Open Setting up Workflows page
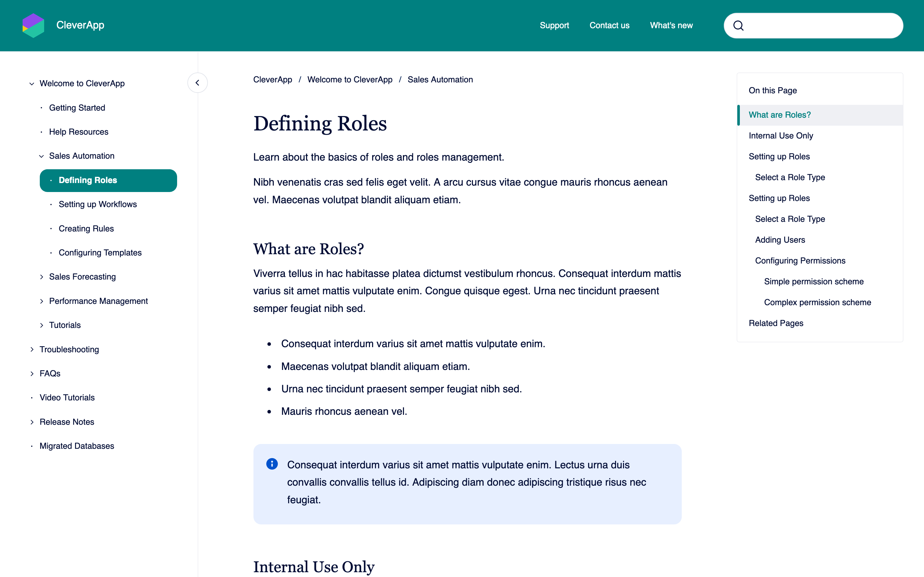Screen dimensions: 924x577 click(x=97, y=205)
